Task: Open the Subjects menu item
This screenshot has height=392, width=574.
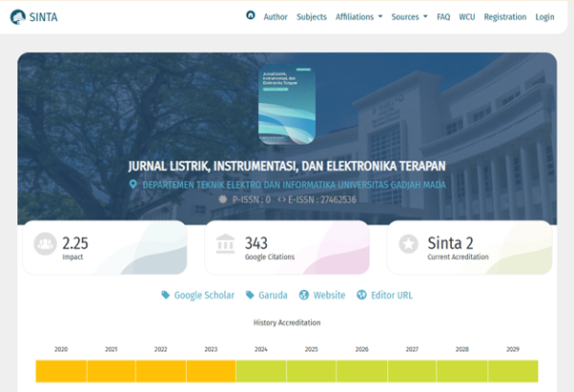Action: (x=311, y=17)
